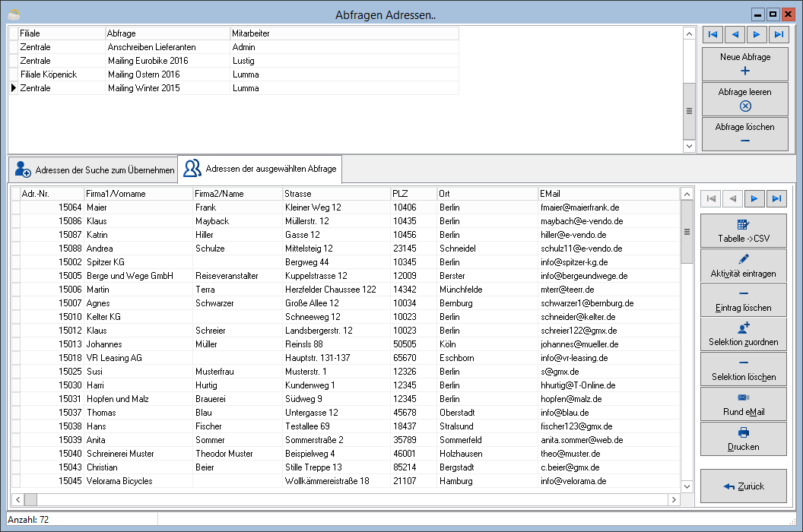Clear the query with Abfrage leeren

coord(744,99)
